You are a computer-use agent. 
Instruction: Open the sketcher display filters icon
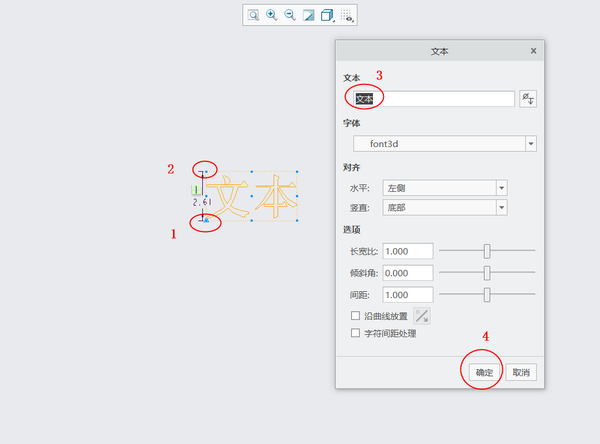click(x=347, y=15)
